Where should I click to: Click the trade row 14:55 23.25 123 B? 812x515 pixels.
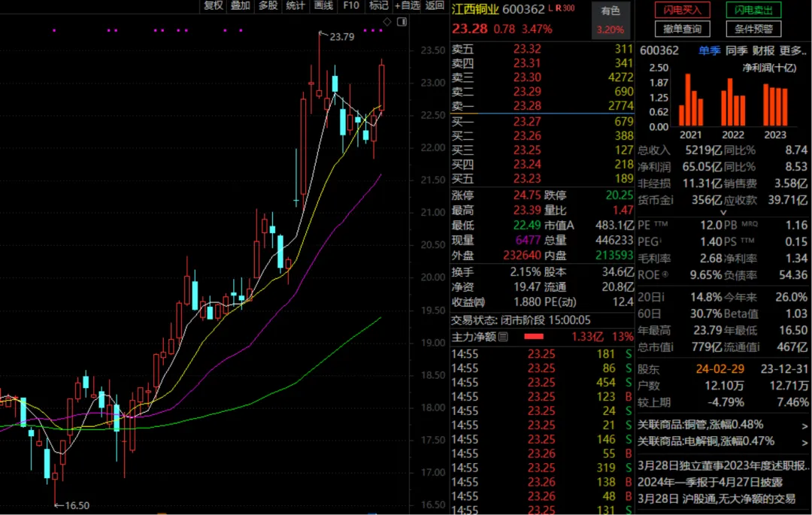click(541, 397)
